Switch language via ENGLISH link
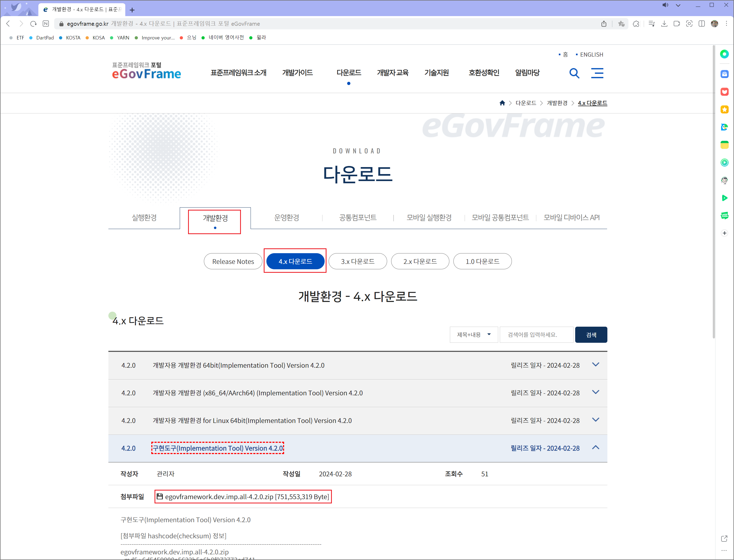Image resolution: width=734 pixels, height=560 pixels. (591, 55)
